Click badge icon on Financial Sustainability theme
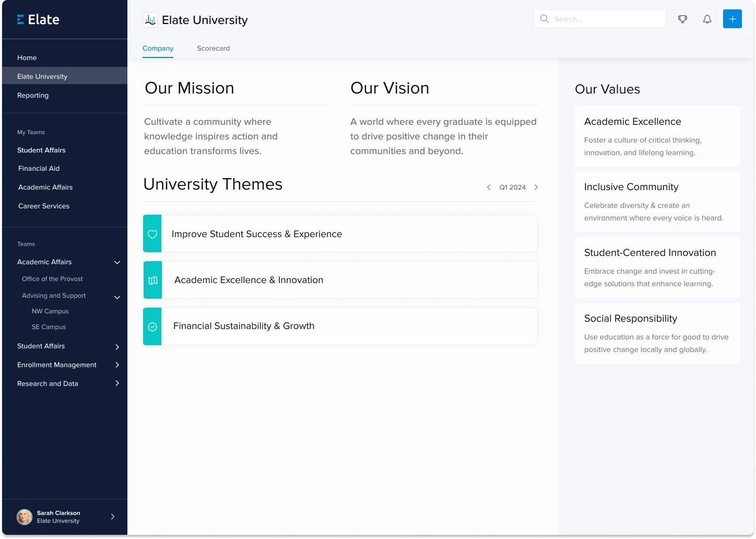The width and height of the screenshot is (756, 539). pos(152,326)
